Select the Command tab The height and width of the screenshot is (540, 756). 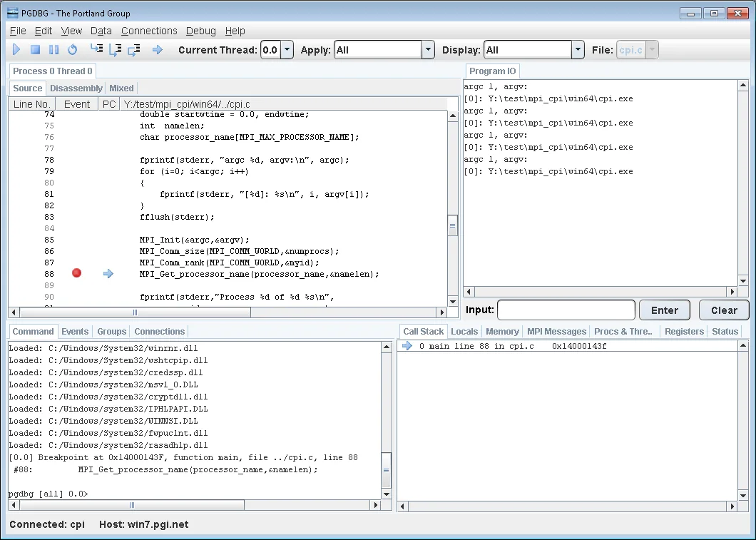click(33, 331)
